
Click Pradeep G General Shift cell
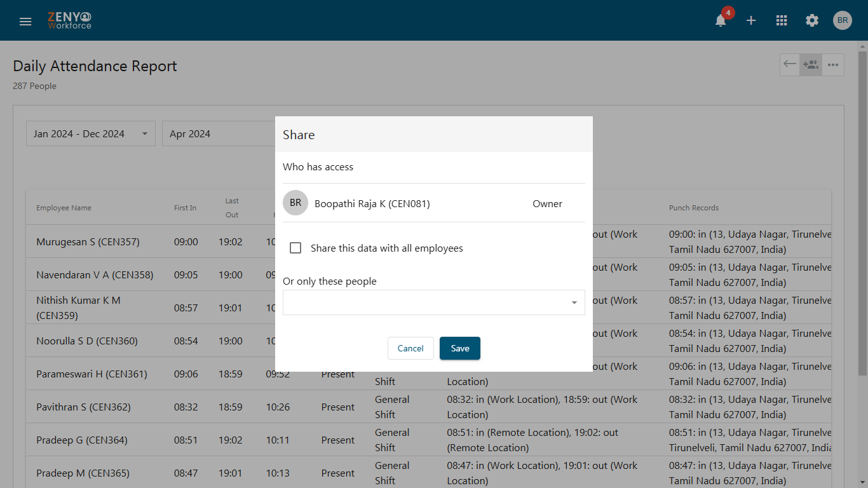click(x=392, y=440)
